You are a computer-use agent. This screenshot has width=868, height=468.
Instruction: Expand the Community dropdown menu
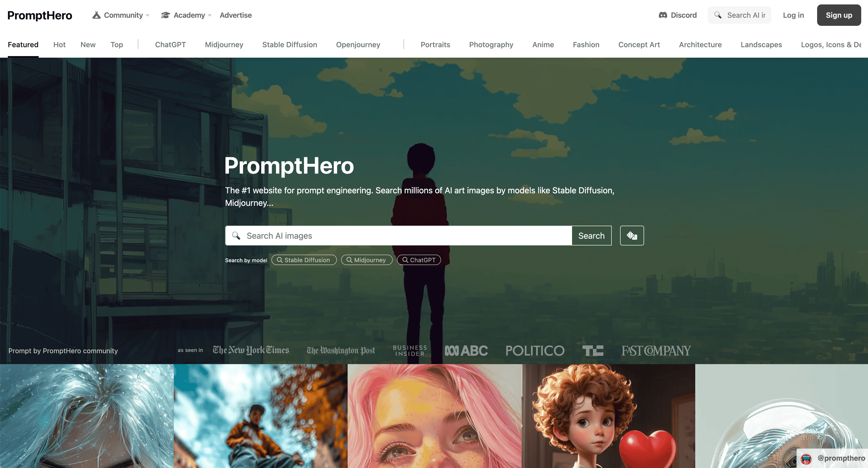(x=148, y=15)
